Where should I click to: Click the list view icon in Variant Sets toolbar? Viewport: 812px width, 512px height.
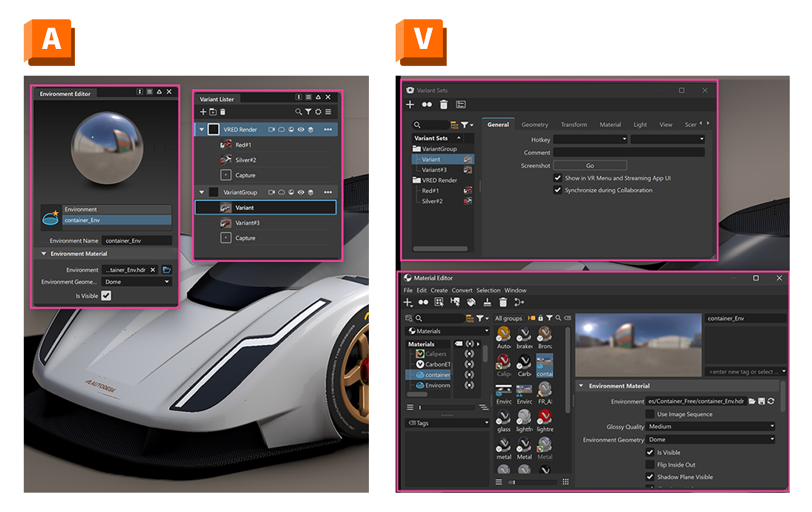point(461,105)
